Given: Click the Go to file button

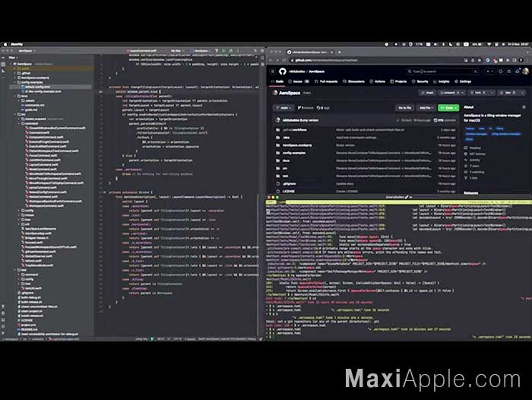Looking at the screenshot, I should pos(405,108).
